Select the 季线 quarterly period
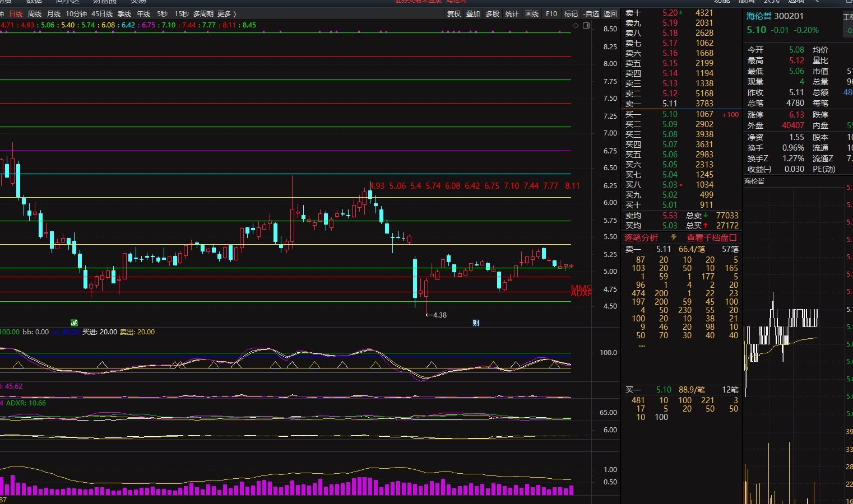This screenshot has height=504, width=853. (x=124, y=13)
